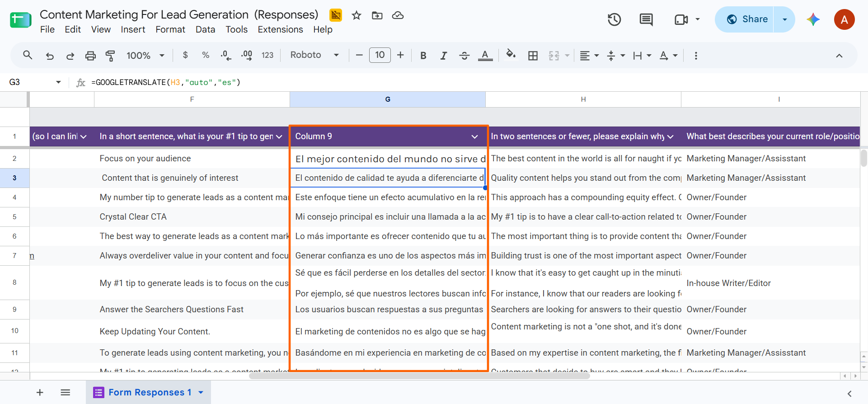This screenshot has width=868, height=404.
Task: Open the Data menu
Action: click(205, 29)
